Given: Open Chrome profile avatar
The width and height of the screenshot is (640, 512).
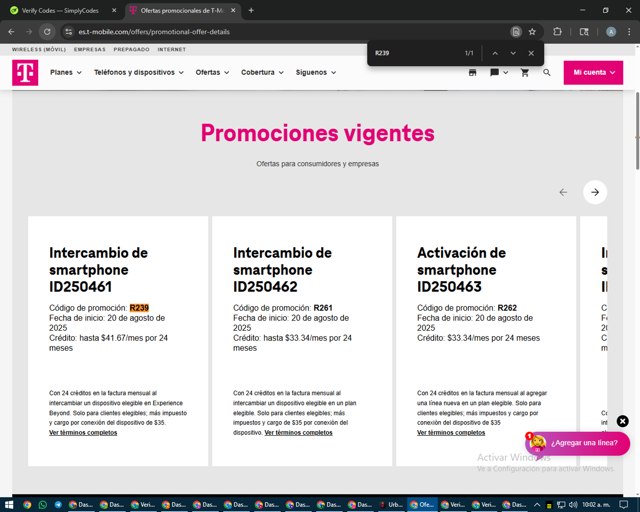Looking at the screenshot, I should pyautogui.click(x=611, y=32).
